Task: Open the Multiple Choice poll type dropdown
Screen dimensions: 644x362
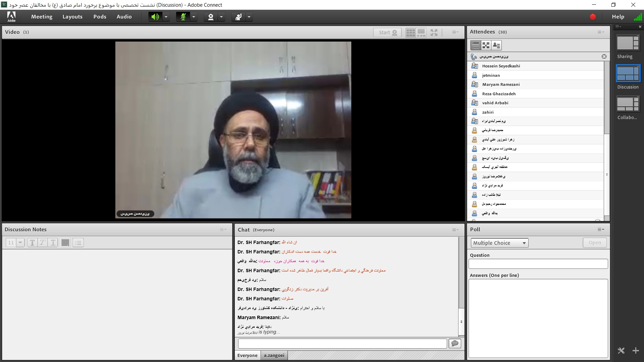Action: (499, 243)
